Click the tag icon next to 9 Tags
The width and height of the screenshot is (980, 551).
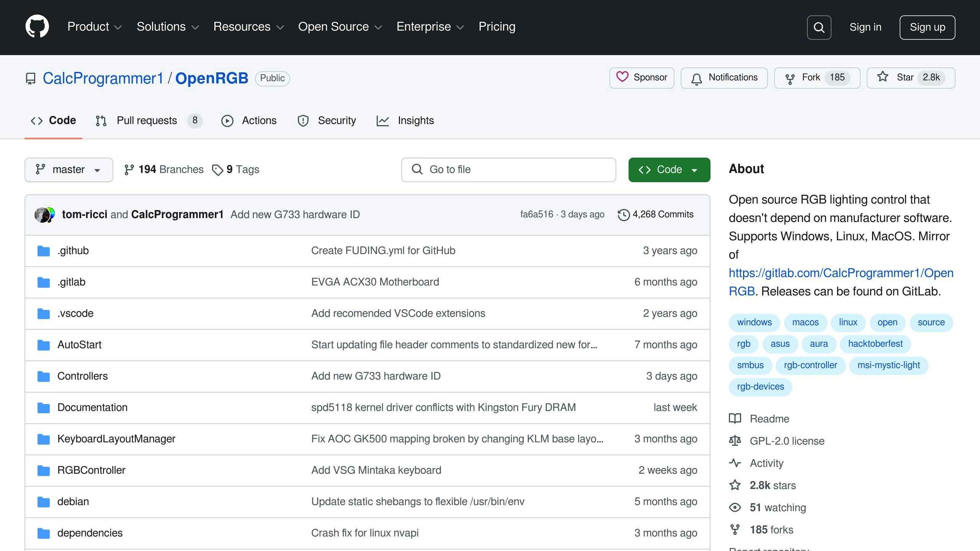click(217, 170)
